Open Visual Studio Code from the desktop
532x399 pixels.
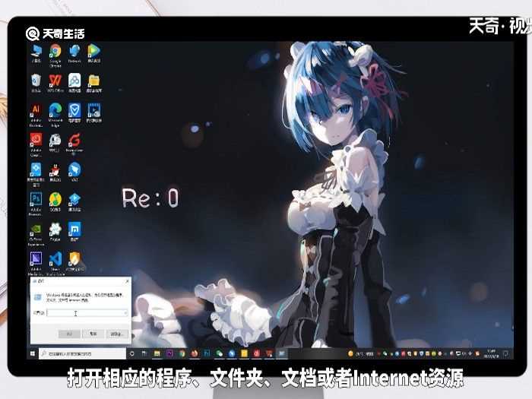pyautogui.click(x=55, y=264)
